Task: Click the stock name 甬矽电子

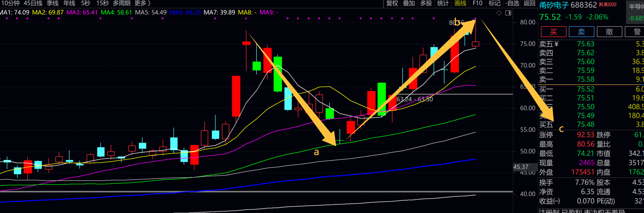Action: [x=554, y=5]
